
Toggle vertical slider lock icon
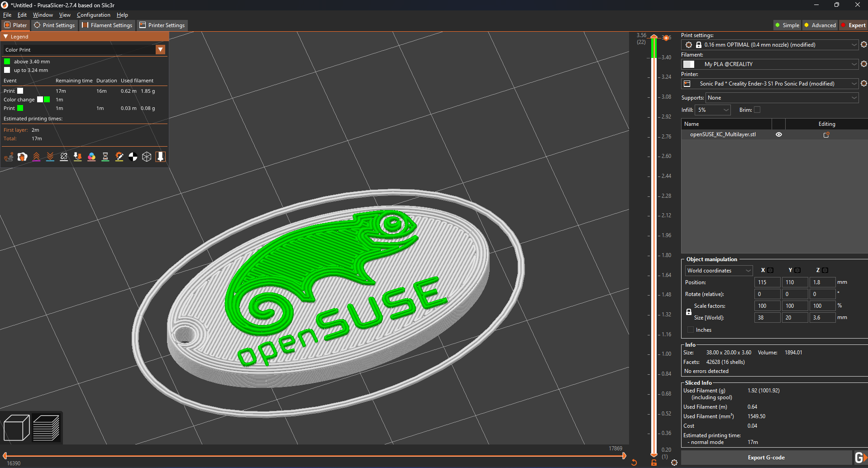coord(654,463)
